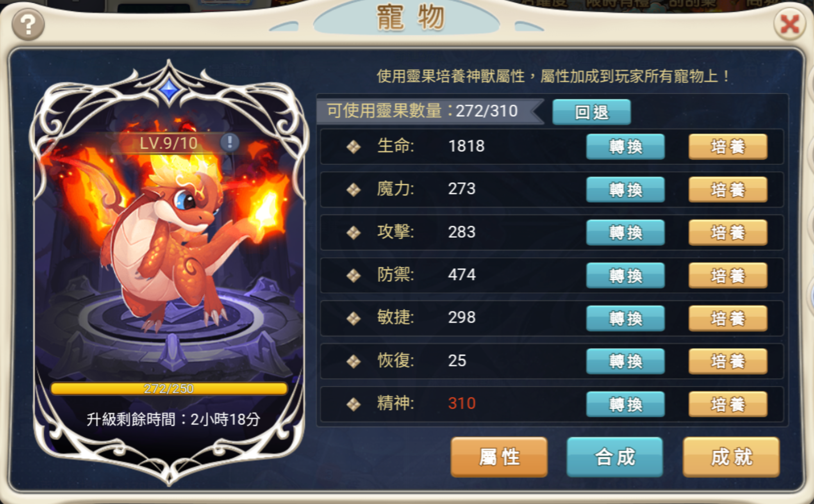Tap the exclamation info icon beside LV.9/10
Screen dimensions: 814x504
[230, 142]
